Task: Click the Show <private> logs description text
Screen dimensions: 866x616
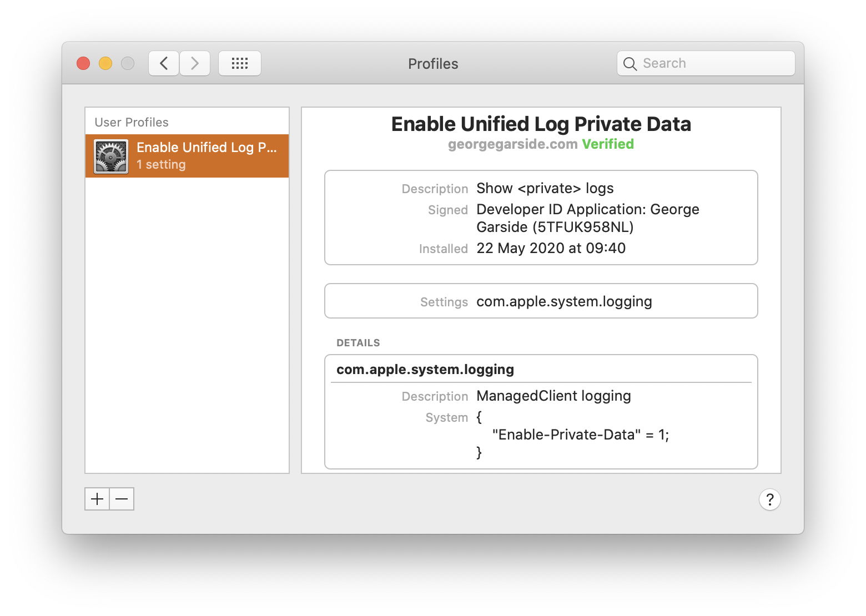Action: [x=545, y=188]
